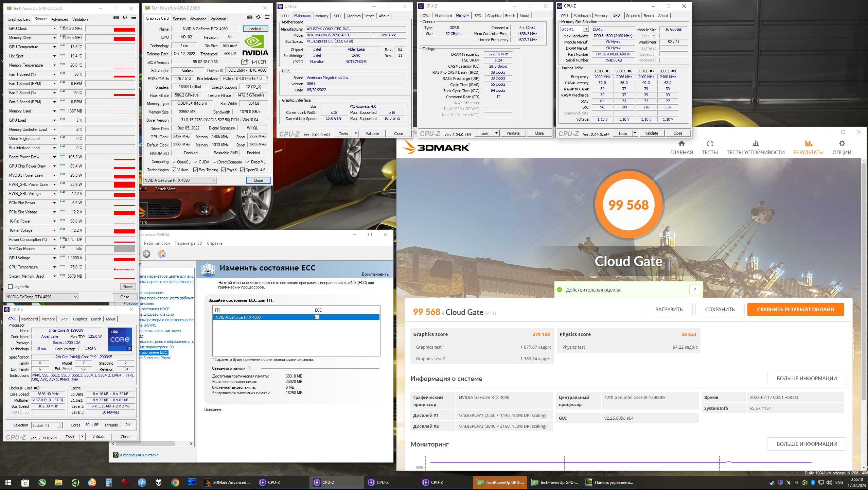Open Tools dropdown arrow in CPU-Z Mainboard window
The image size is (868, 490).
point(356,134)
